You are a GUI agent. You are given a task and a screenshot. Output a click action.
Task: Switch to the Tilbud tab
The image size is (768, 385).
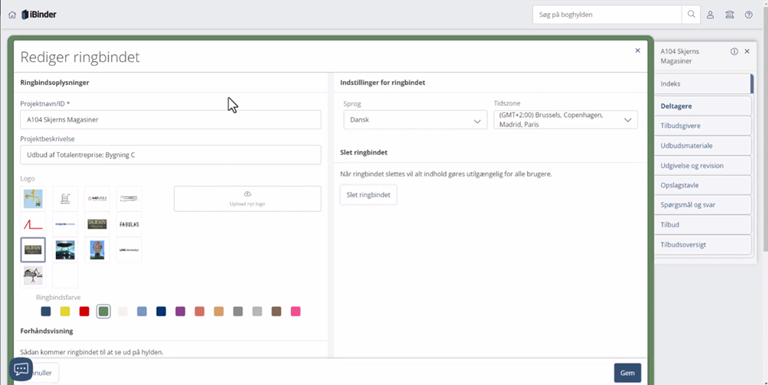point(703,225)
